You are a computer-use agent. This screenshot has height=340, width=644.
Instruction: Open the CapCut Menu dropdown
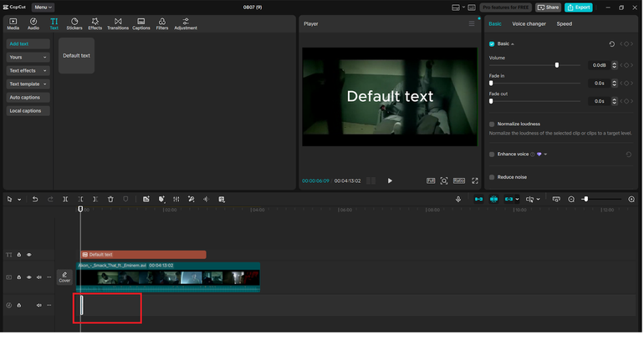43,7
